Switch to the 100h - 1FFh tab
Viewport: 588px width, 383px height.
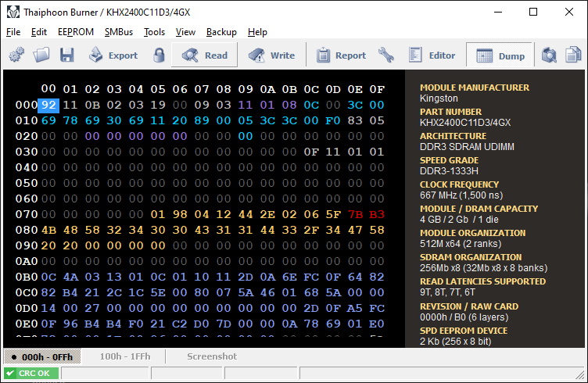pos(125,356)
